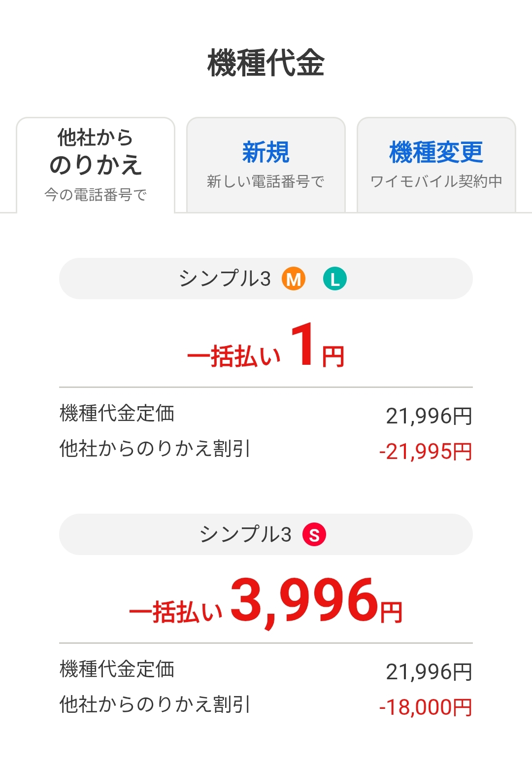Select the teal L plan badge

[x=335, y=279]
